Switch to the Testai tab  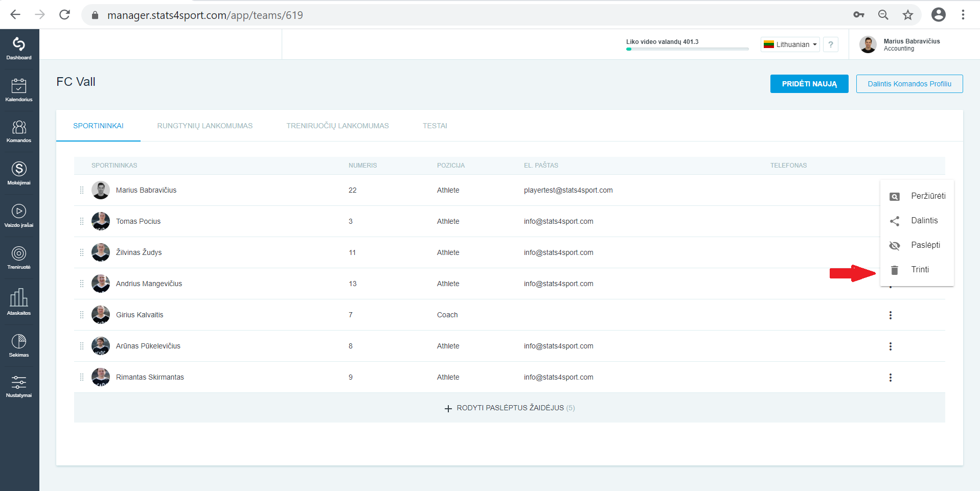pyautogui.click(x=435, y=126)
